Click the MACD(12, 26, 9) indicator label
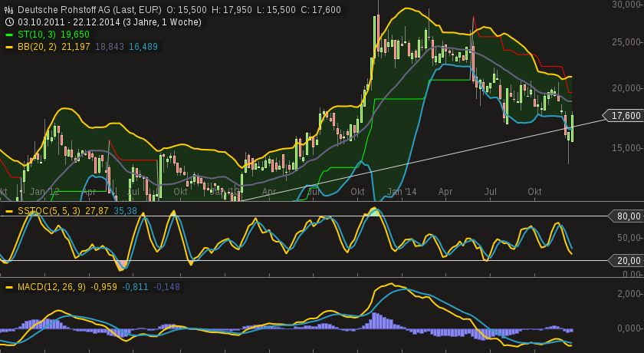This screenshot has width=644, height=353. (51, 287)
